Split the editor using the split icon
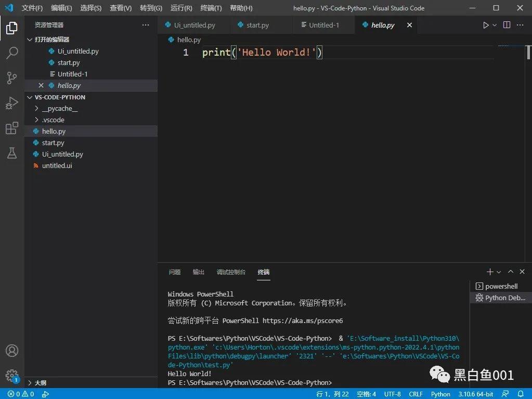 (506, 24)
